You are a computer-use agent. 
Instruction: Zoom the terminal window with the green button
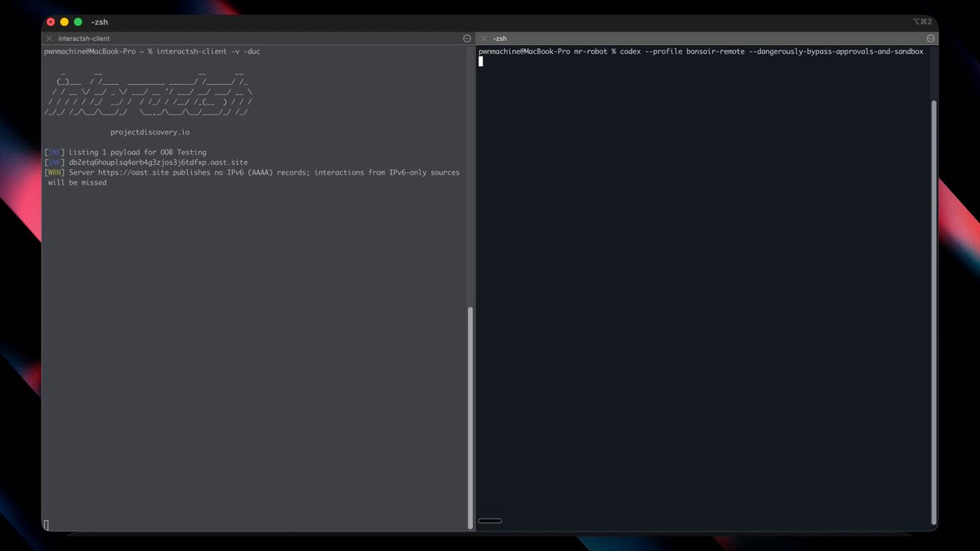[78, 22]
